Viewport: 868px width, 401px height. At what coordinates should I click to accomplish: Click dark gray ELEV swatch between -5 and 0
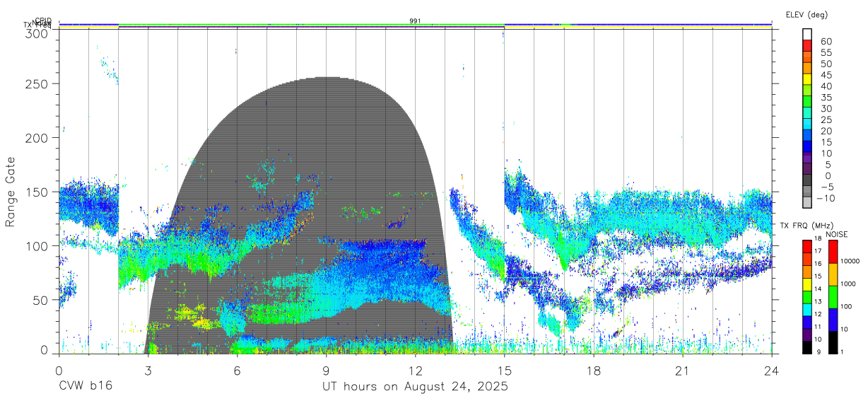point(807,181)
